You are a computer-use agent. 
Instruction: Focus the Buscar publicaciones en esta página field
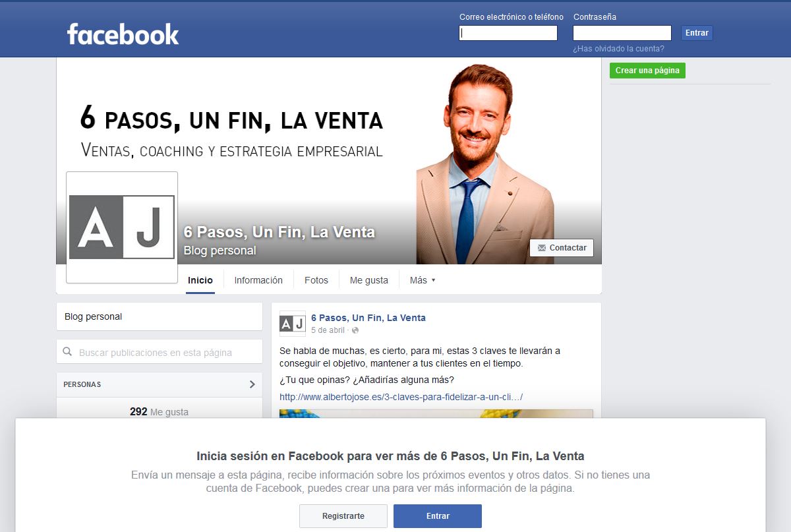pos(160,353)
